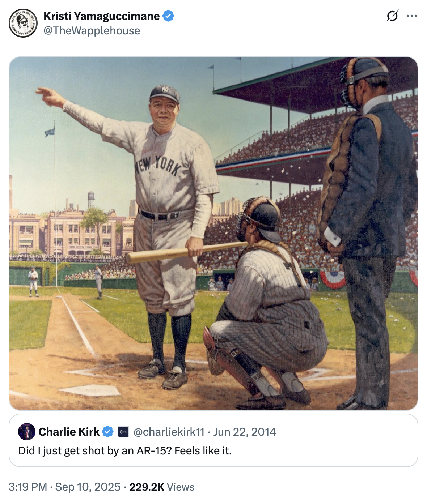Click the Charlie Kirk name in quote

(69, 432)
